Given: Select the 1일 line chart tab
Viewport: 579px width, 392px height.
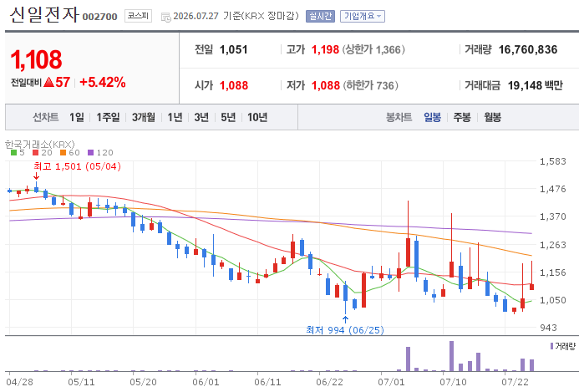Looking at the screenshot, I should (76, 118).
